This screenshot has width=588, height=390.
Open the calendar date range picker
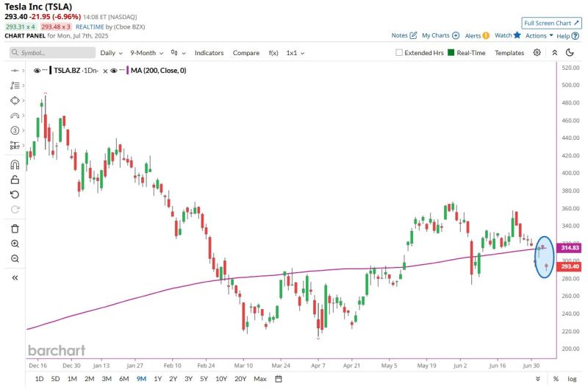pos(279,378)
